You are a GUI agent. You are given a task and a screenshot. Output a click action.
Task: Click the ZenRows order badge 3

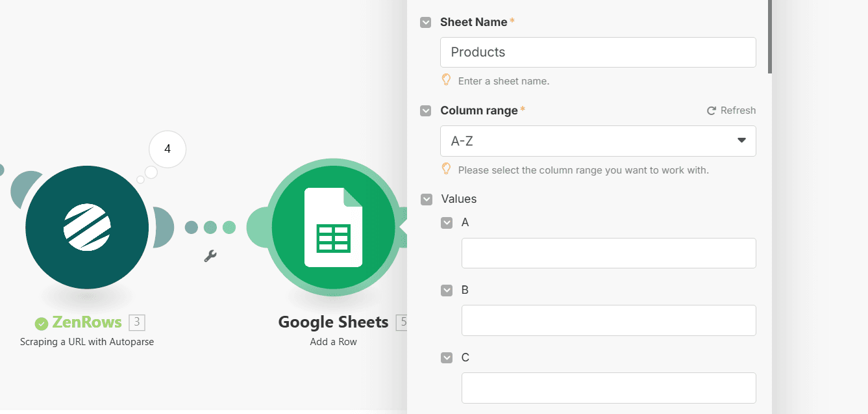tap(136, 322)
